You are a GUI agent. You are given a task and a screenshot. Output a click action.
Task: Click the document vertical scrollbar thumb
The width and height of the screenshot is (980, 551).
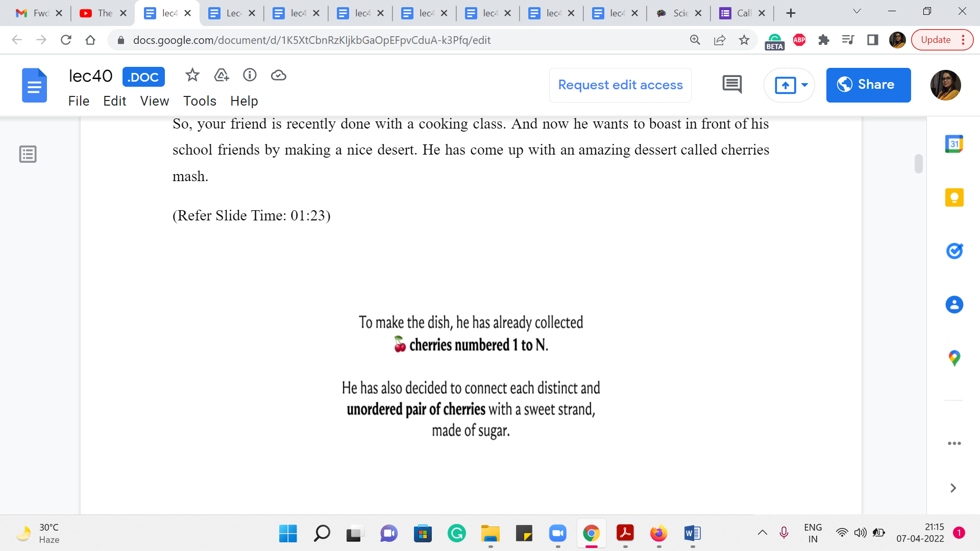[918, 164]
